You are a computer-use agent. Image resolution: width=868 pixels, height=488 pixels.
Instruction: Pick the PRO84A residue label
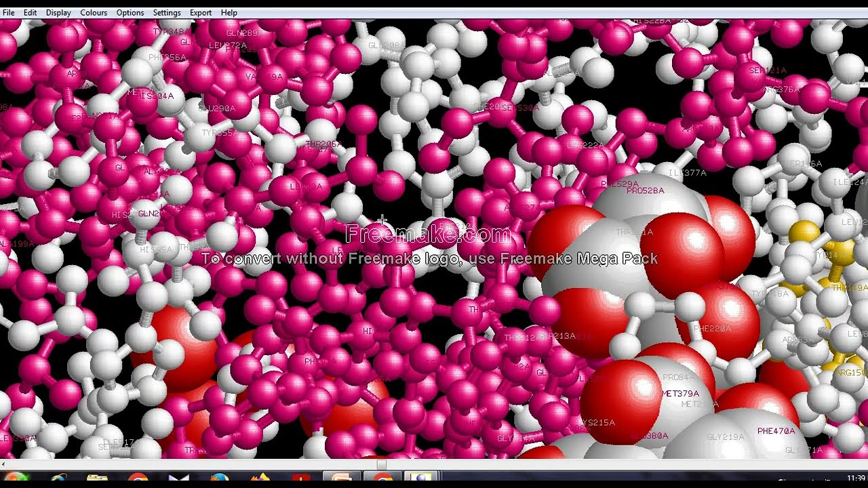point(679,378)
